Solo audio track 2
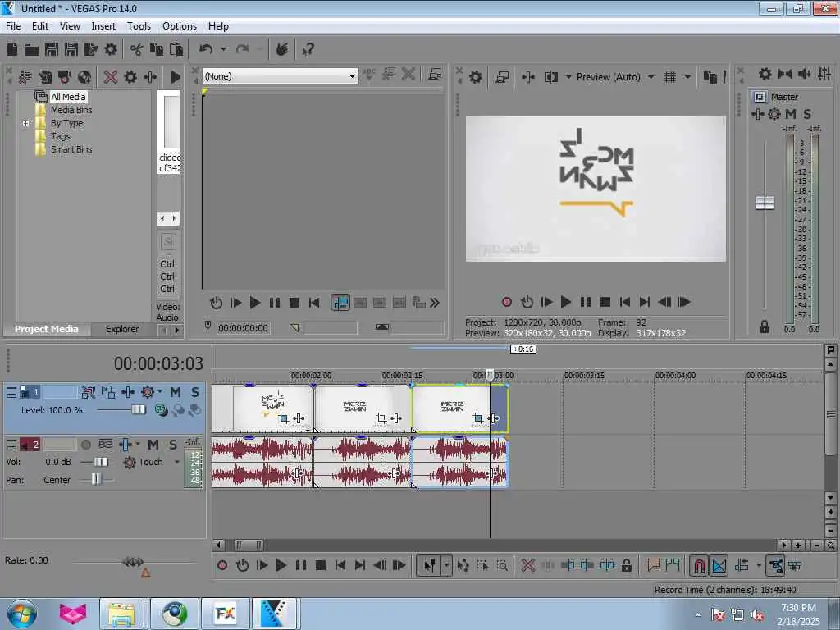 pyautogui.click(x=173, y=445)
